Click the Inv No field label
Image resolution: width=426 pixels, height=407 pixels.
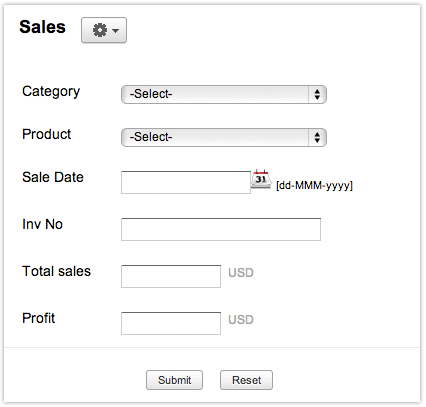[x=42, y=224]
